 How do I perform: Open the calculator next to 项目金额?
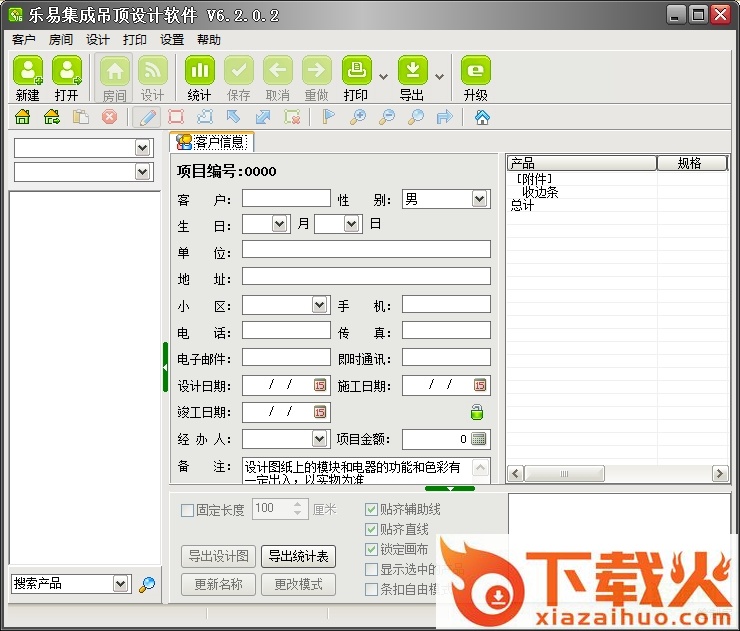coord(479,439)
